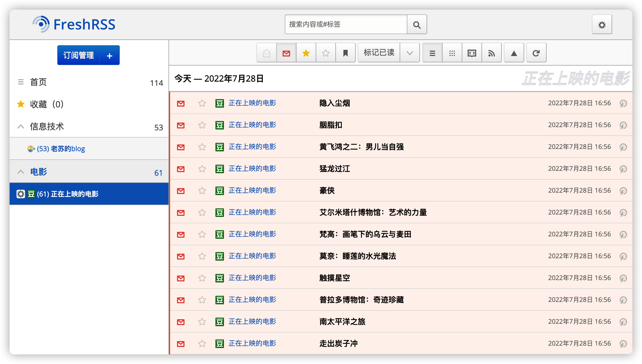Image resolution: width=642 pixels, height=364 pixels.
Task: Toggle the show favorites filter
Action: click(306, 53)
